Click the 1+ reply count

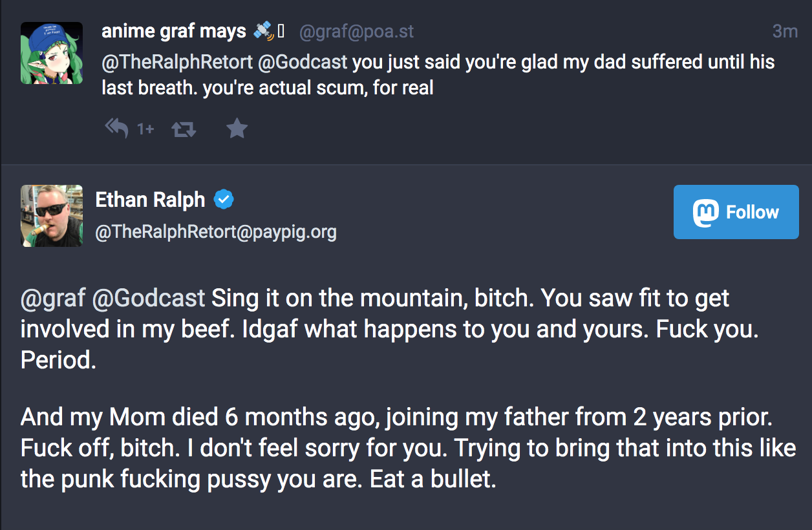point(145,129)
